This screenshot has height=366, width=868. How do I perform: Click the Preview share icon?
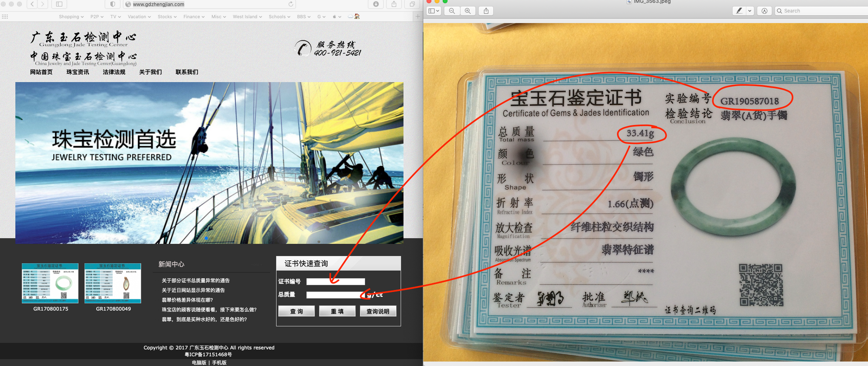[x=486, y=11]
